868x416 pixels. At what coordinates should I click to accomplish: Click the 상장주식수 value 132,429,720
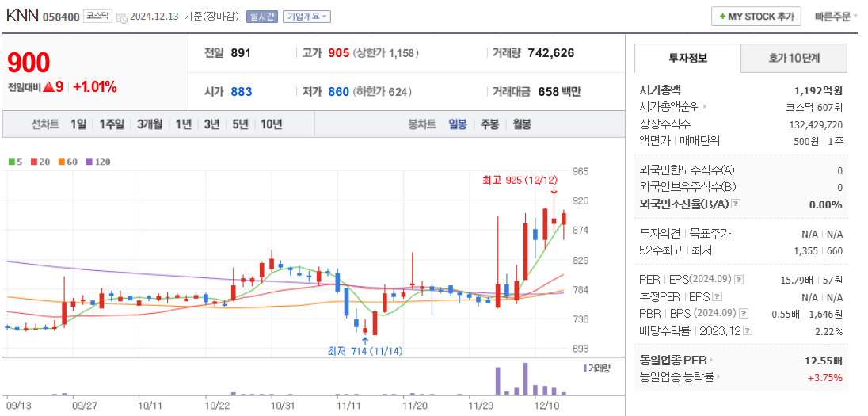point(816,124)
